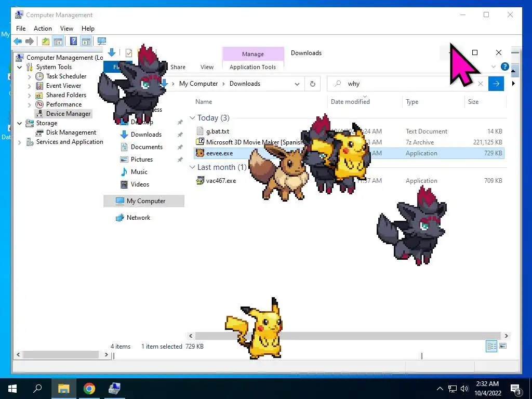The width and height of the screenshot is (532, 399).
Task: Collapse the Storage tree node
Action: [x=20, y=123]
